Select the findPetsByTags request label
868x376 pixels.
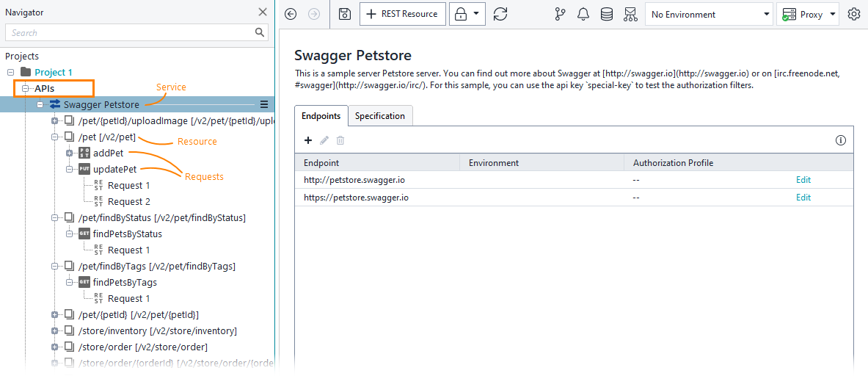[x=125, y=283]
